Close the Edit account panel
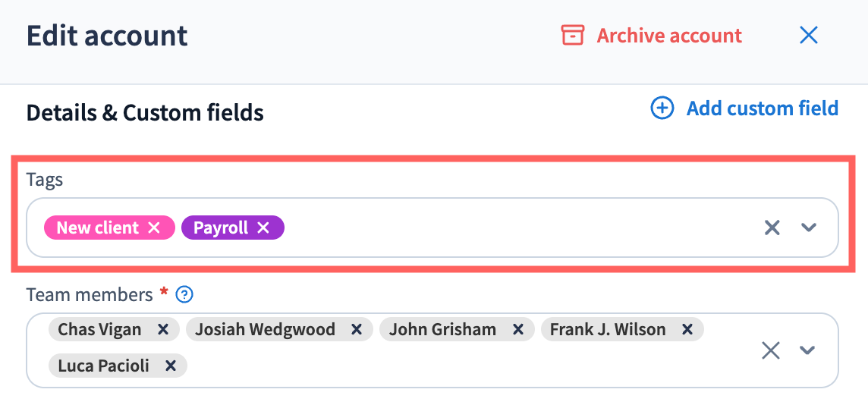868x405 pixels. (809, 36)
